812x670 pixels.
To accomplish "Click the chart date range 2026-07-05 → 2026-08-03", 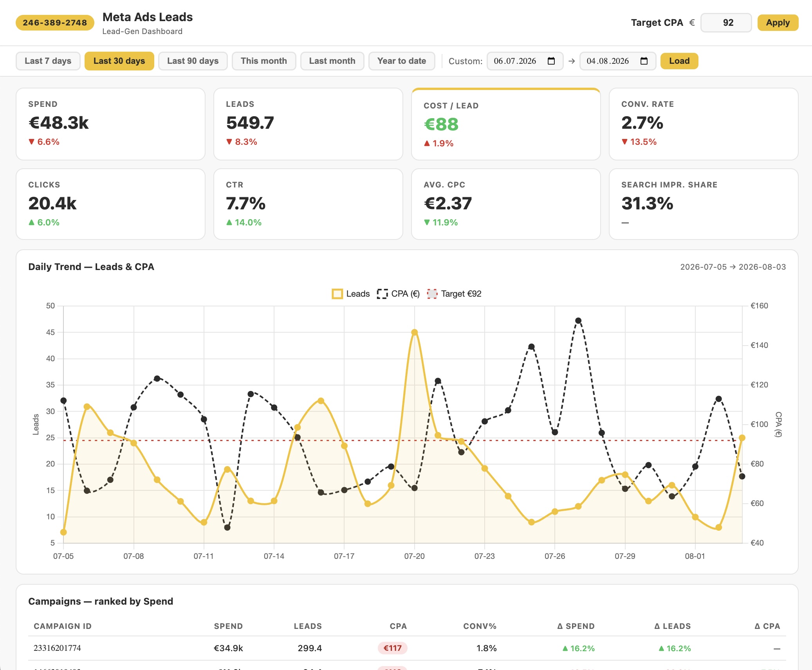I will tap(733, 267).
